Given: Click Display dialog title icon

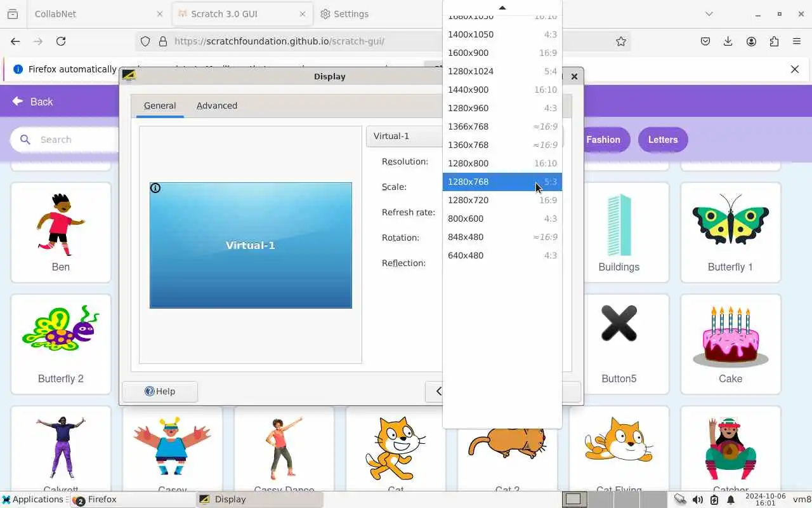Looking at the screenshot, I should point(129,76).
